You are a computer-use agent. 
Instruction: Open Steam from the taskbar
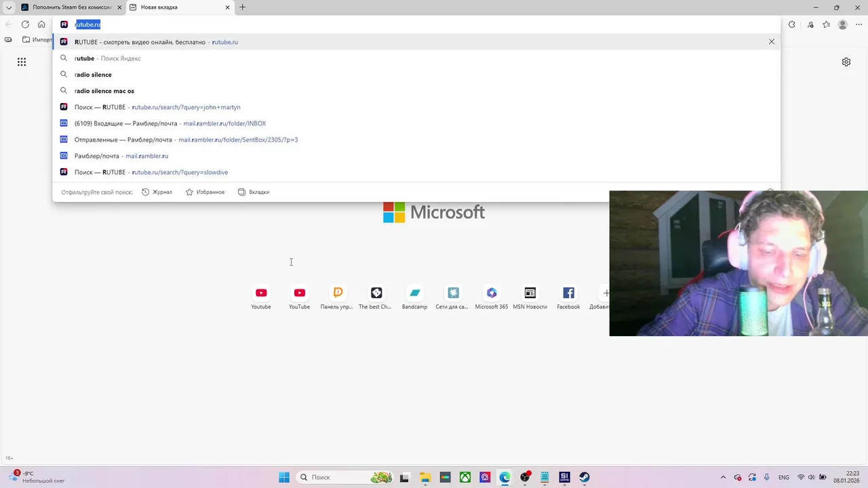[x=585, y=477]
